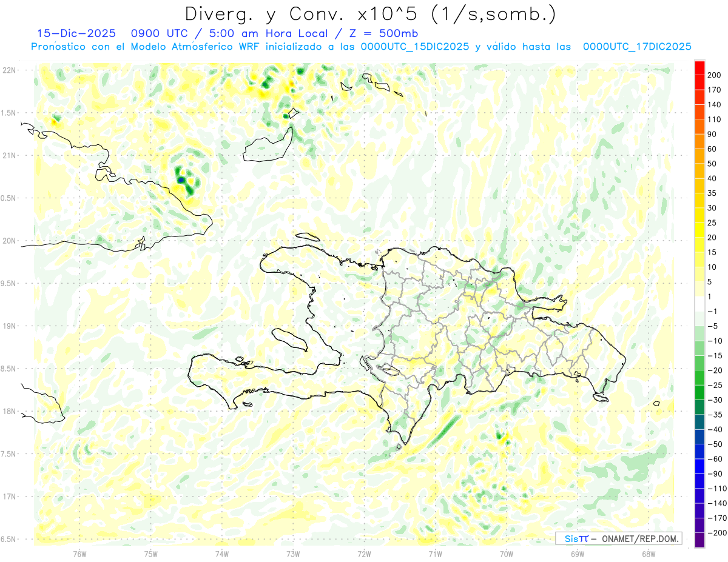Click the "0900 UTC" time text
728x562 pixels.
(x=159, y=33)
